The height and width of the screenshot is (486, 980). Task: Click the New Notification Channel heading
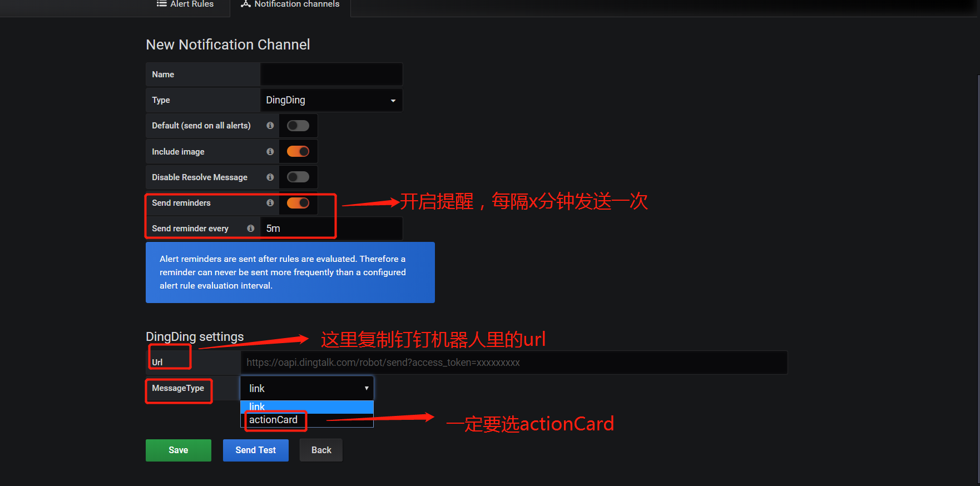[x=228, y=44]
